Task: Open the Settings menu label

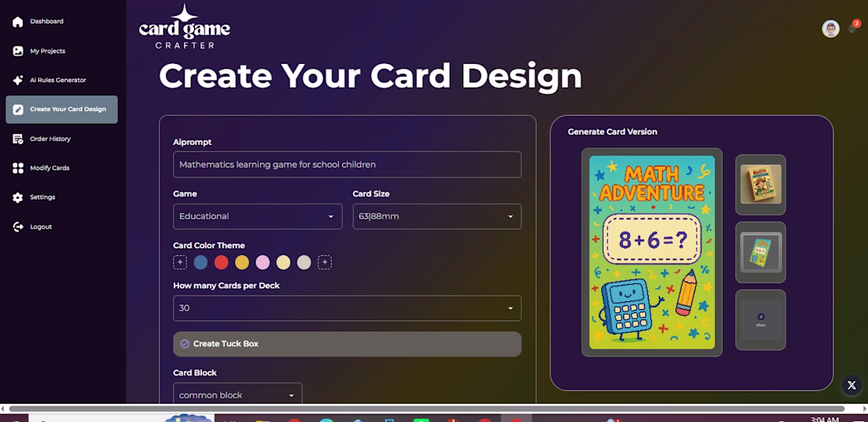Action: click(x=43, y=197)
